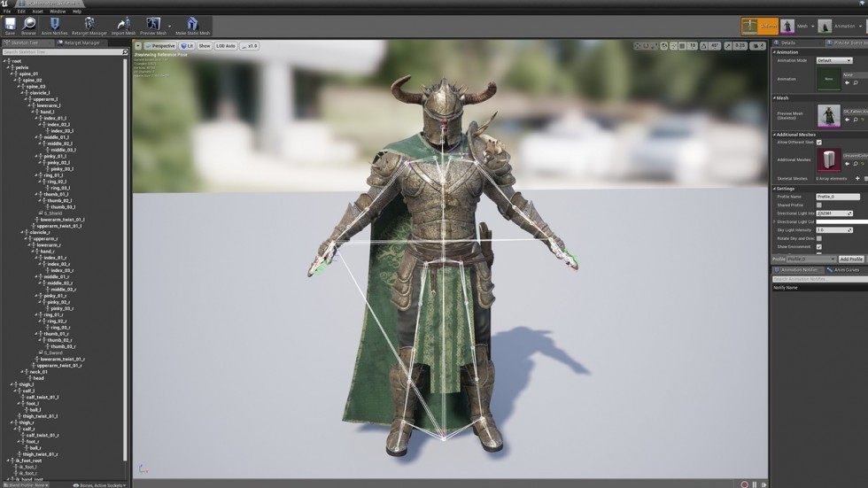
Task: Click the camera speed icon showing 4
Action: 758,46
